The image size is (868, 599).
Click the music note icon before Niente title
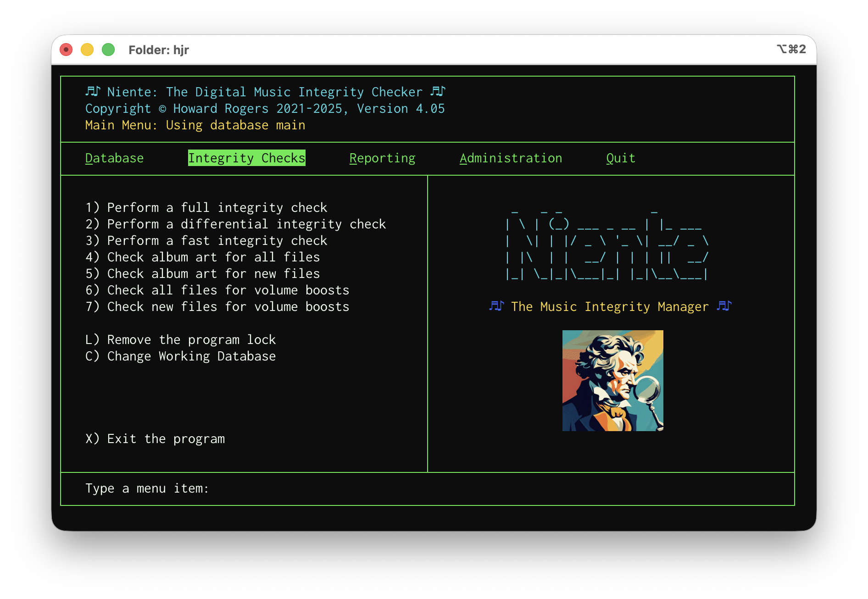click(x=93, y=92)
